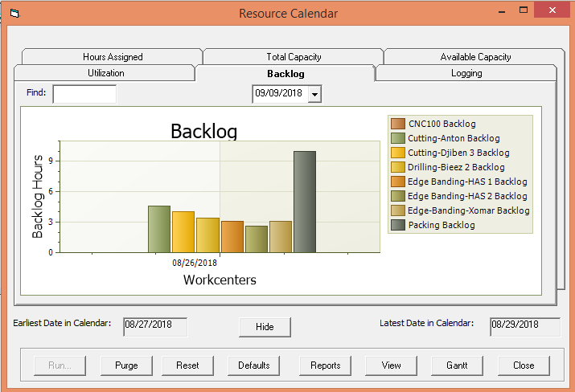This screenshot has width=575, height=392.
Task: Click the Edge-Banding-Xomar Backlog legend swatch
Action: [x=398, y=210]
